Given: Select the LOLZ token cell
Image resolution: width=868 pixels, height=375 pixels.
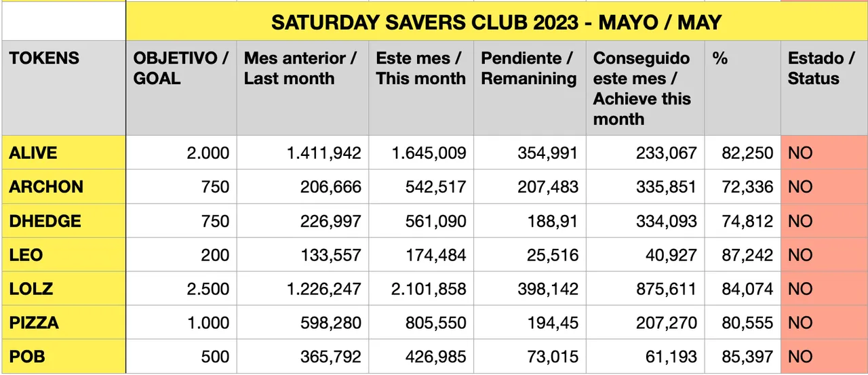Looking at the screenshot, I should [x=31, y=289].
